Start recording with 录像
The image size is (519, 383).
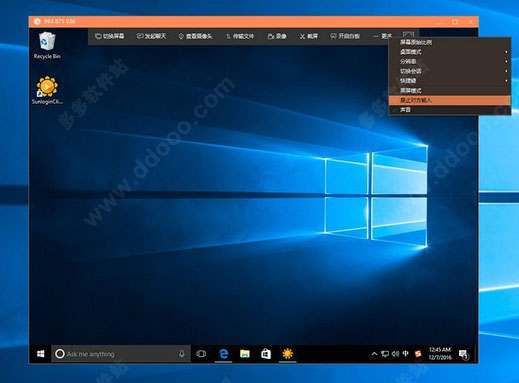click(x=277, y=36)
